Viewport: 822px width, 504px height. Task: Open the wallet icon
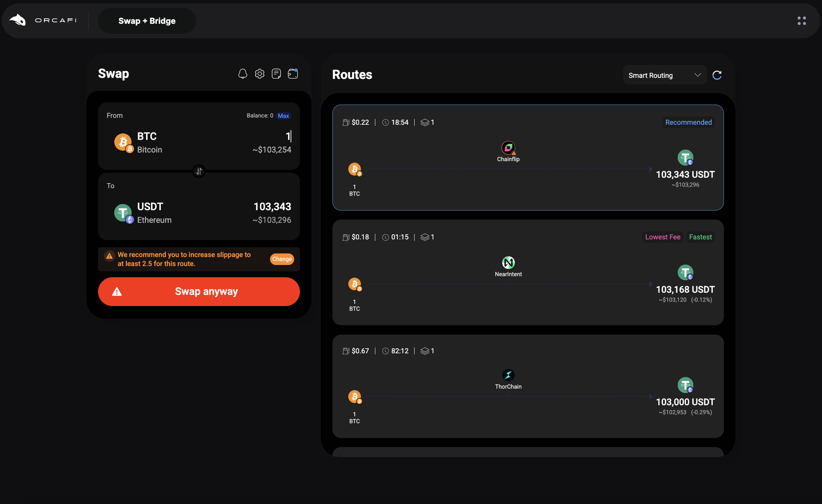[x=293, y=74]
